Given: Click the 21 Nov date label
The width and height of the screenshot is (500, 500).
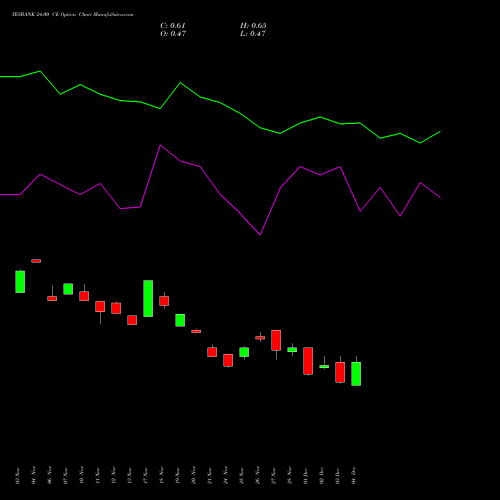Looking at the screenshot, I should [x=210, y=476].
